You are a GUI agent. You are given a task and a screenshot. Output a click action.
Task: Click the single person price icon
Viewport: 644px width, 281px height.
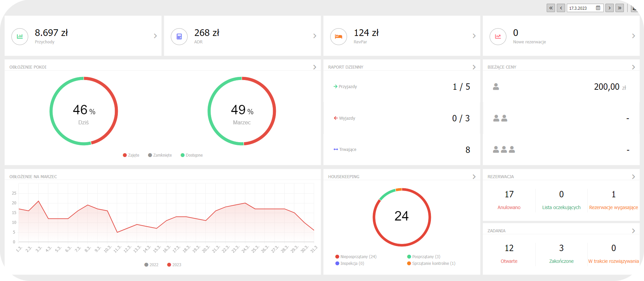[496, 87]
